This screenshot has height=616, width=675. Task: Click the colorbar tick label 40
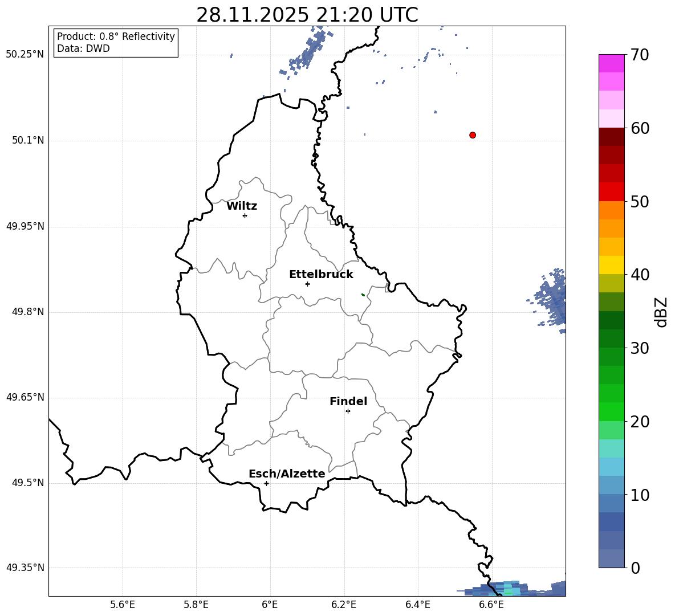(x=640, y=275)
